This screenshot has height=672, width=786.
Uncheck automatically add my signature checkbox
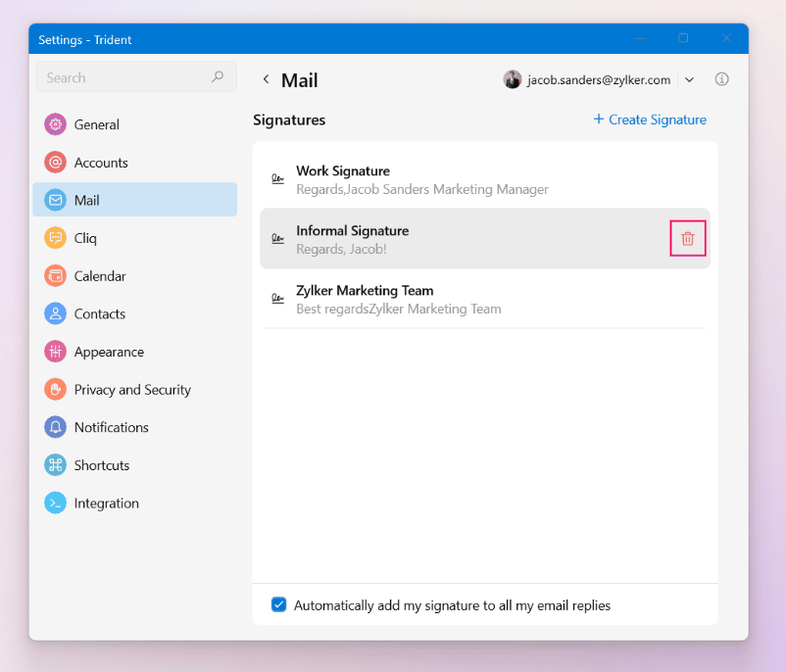pos(279,605)
